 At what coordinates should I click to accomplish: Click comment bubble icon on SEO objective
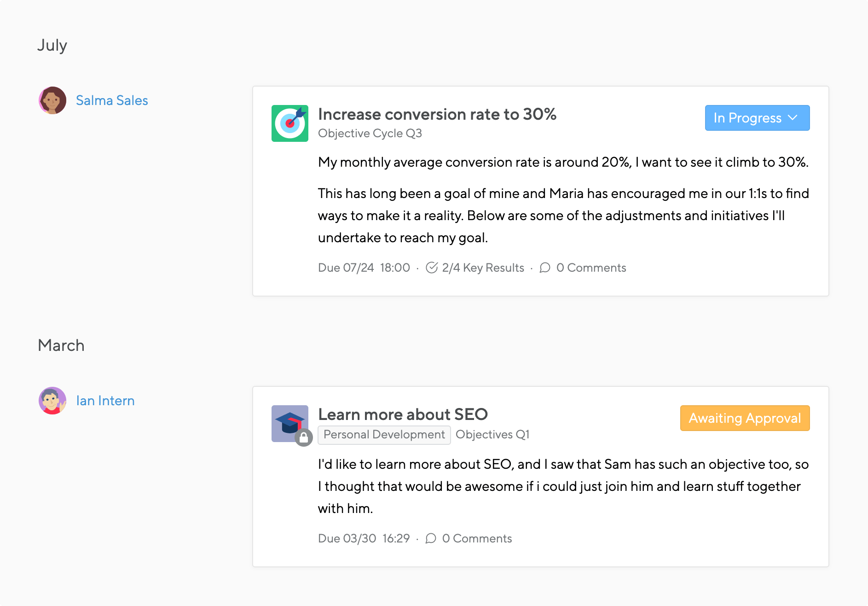tap(431, 538)
